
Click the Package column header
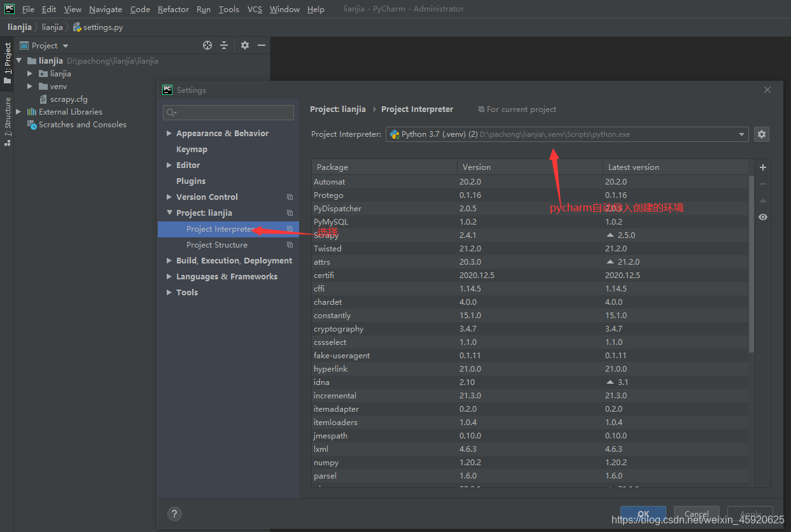(384, 167)
